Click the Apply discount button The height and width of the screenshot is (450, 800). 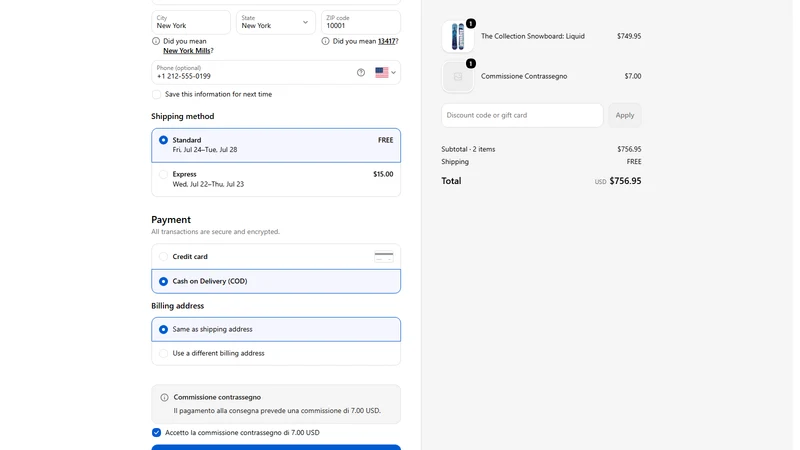tap(624, 115)
